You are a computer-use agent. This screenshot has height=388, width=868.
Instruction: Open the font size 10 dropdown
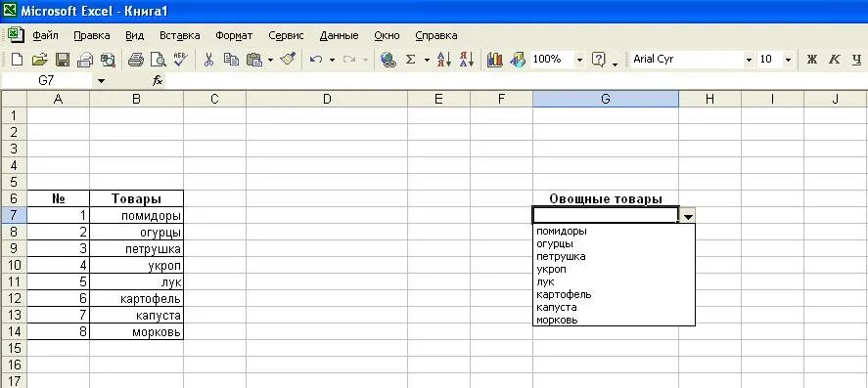(x=789, y=60)
